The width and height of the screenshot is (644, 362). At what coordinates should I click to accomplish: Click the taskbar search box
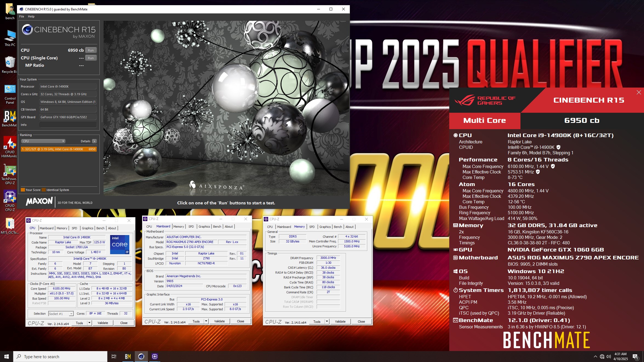click(x=60, y=357)
